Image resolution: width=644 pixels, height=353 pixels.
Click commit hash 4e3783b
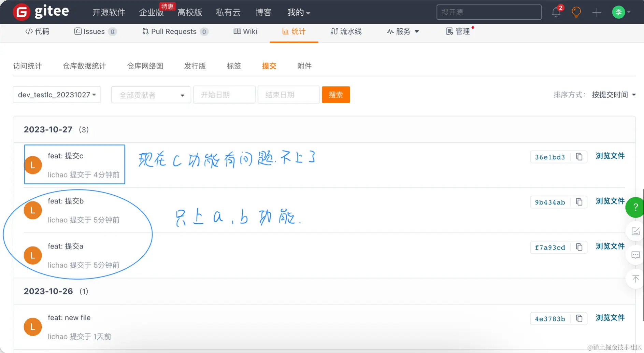(x=550, y=319)
